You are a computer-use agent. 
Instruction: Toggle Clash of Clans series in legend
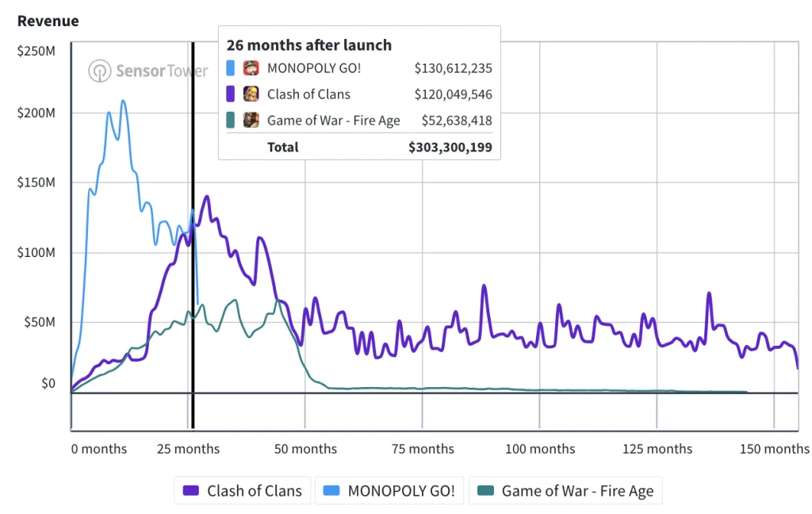coord(243,491)
